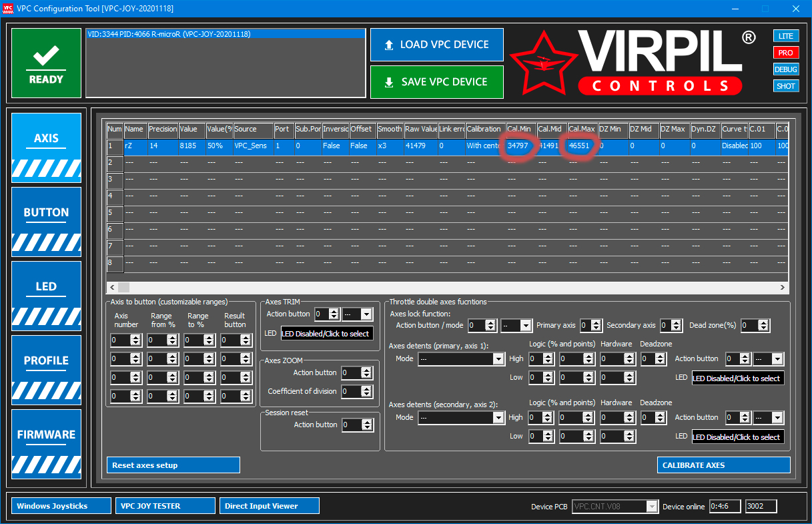Click the Virpil red star logo
Image resolution: width=812 pixels, height=524 pixels.
point(544,63)
